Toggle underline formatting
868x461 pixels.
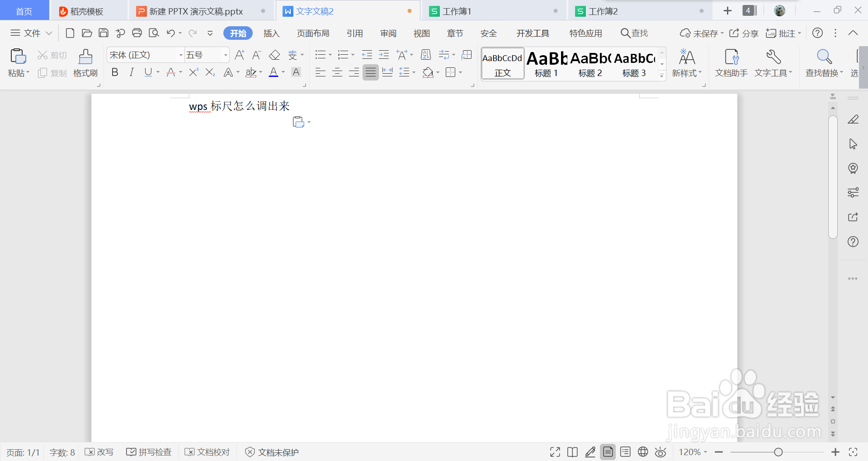148,72
